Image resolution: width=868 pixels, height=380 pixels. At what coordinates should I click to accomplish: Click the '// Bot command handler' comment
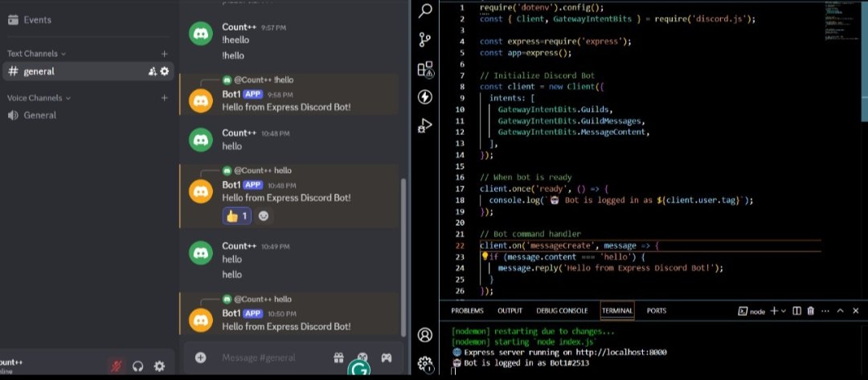[x=530, y=234]
